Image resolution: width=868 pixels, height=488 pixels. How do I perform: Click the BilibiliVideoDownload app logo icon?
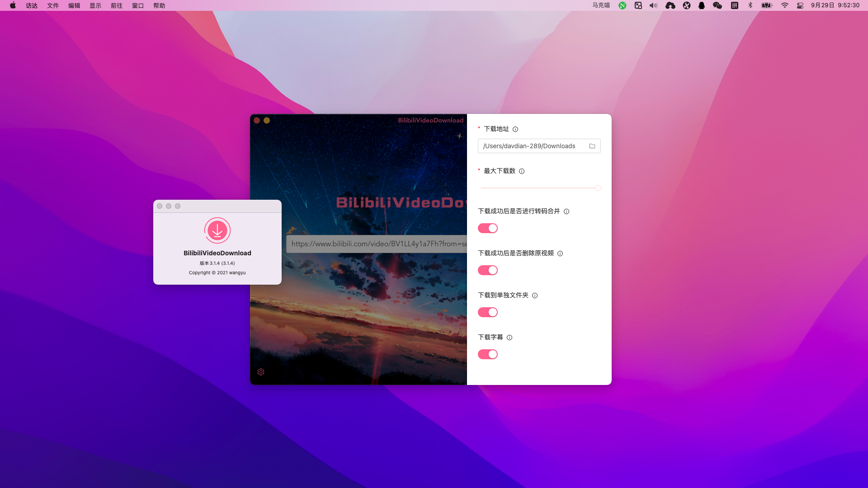[x=217, y=230]
